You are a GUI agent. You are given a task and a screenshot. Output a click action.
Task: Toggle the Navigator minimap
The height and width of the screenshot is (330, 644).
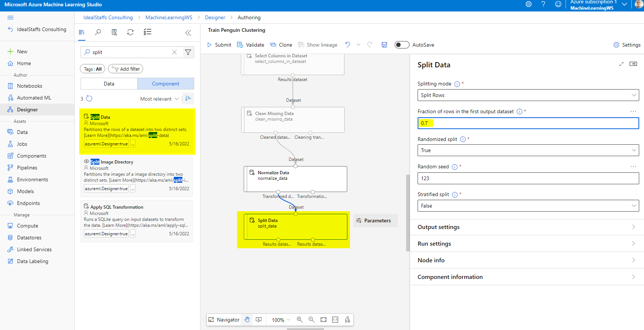tap(224, 320)
